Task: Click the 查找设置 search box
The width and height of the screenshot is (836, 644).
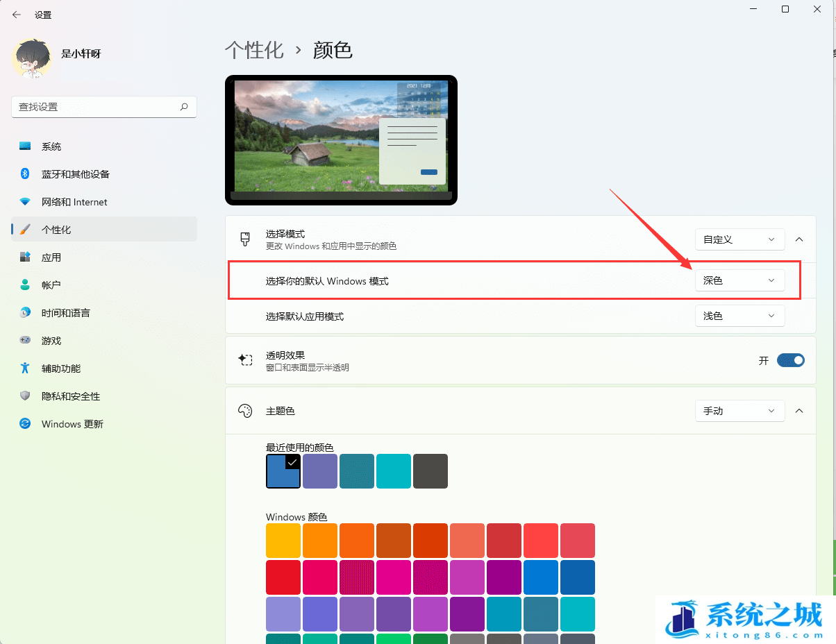Action: point(104,107)
